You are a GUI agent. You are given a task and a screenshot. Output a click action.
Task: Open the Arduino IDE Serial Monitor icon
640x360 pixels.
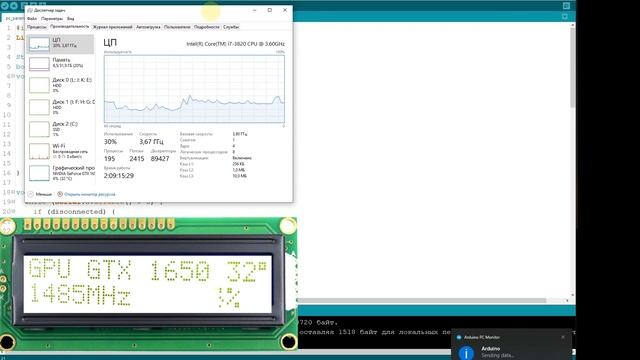pos(566,5)
